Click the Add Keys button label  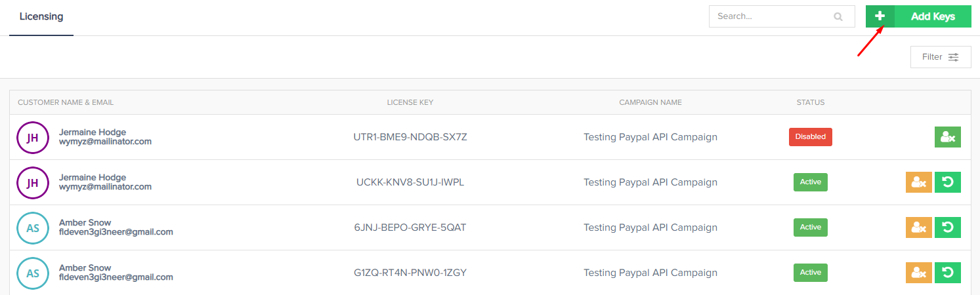(x=933, y=16)
